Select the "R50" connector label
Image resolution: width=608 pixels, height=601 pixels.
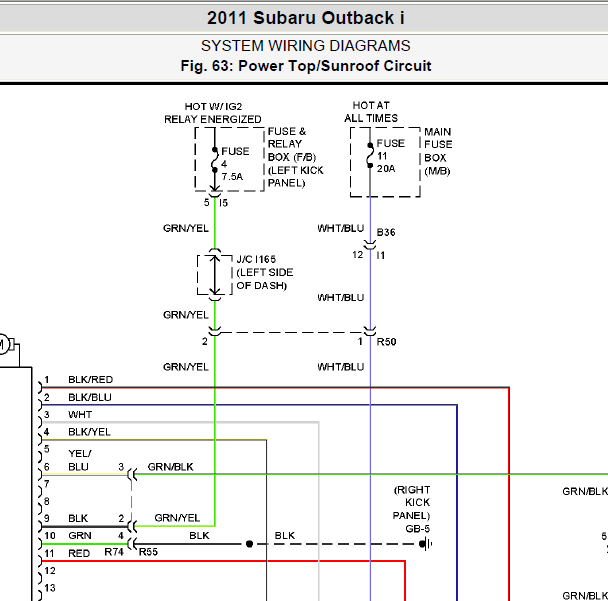387,342
